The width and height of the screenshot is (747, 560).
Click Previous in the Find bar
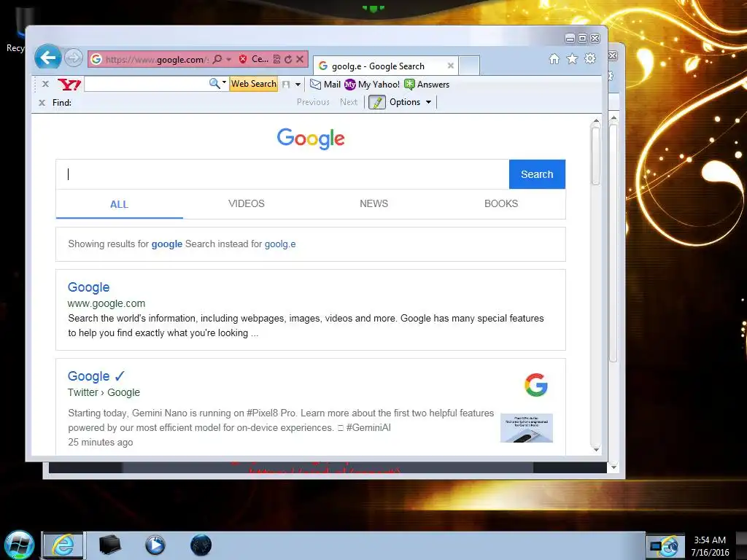(x=313, y=102)
